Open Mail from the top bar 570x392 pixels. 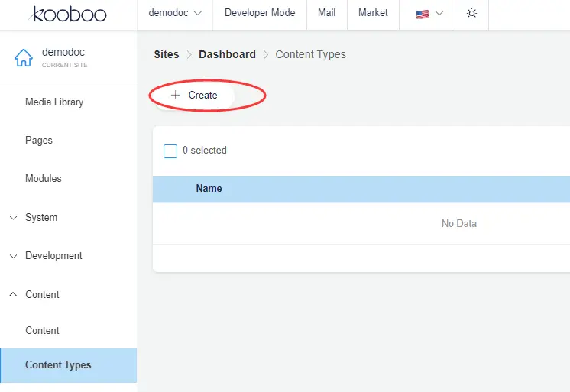[326, 13]
